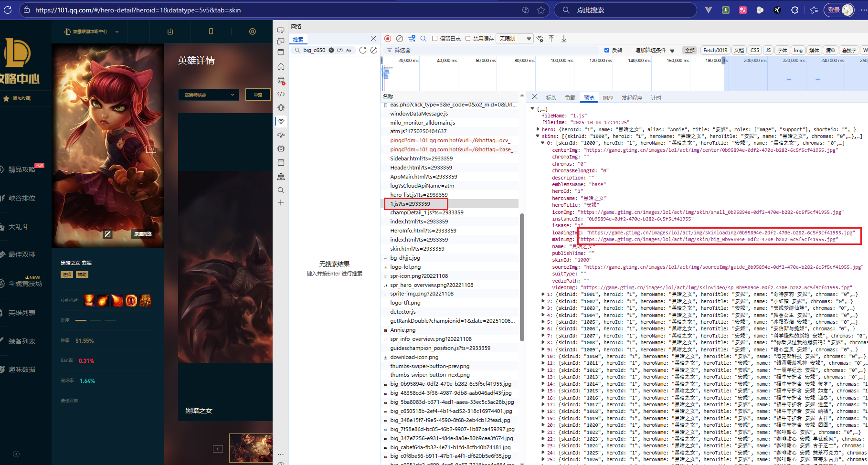Screen dimensions: 868x465
Task: Click the green download extension icon
Action: coord(726,10)
